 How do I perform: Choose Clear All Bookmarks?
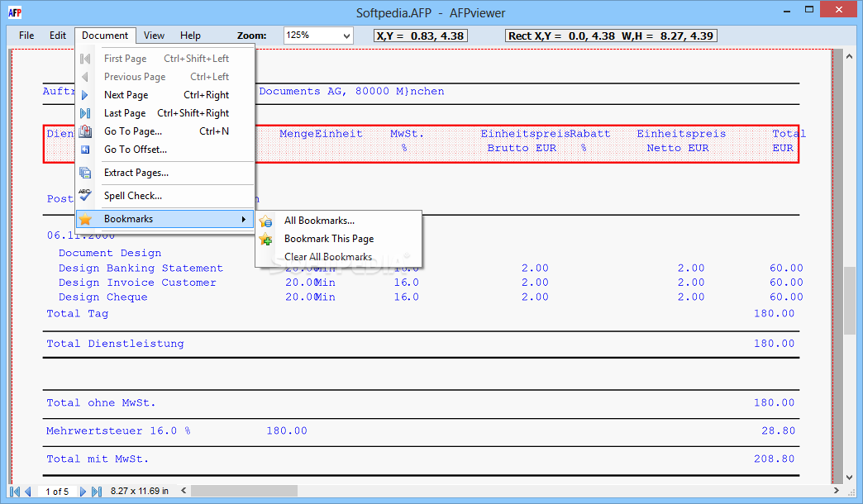[338, 257]
